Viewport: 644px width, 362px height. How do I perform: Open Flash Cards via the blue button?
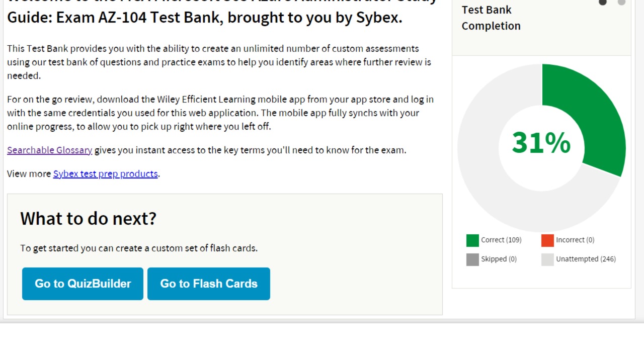coord(208,284)
